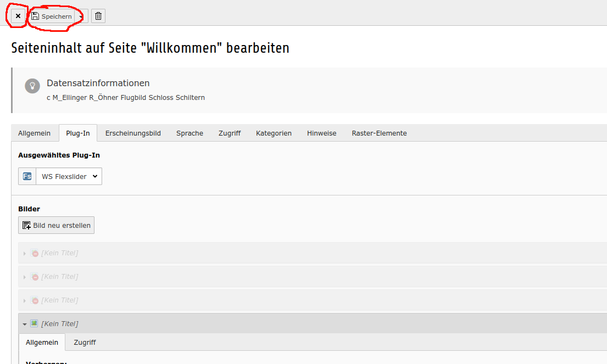Expand the first hidden [Kein Titel] record
This screenshot has height=364, width=607.
(x=25, y=253)
